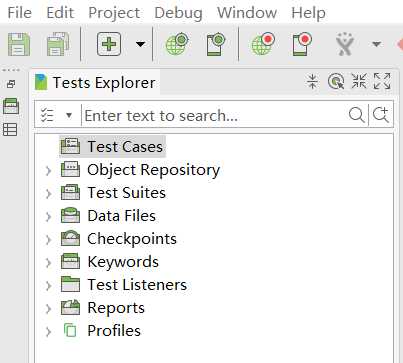Maximize the Tests Explorer panel
This screenshot has width=403, height=363.
tap(382, 81)
